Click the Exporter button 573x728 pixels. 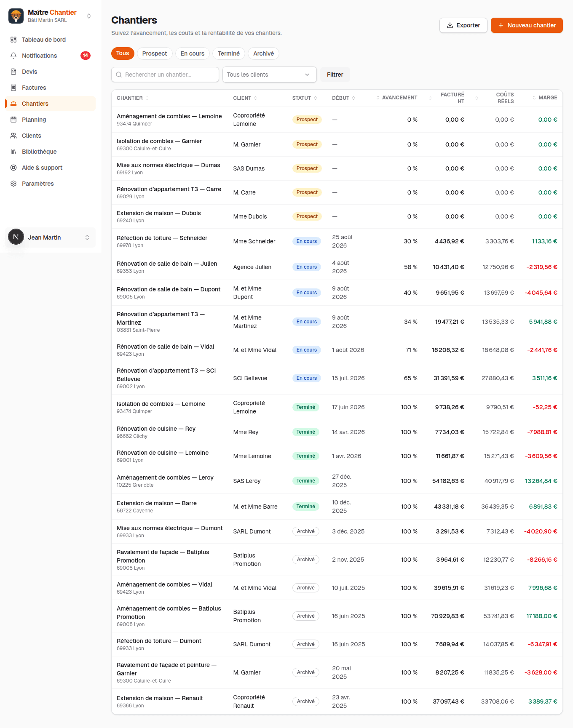click(463, 25)
